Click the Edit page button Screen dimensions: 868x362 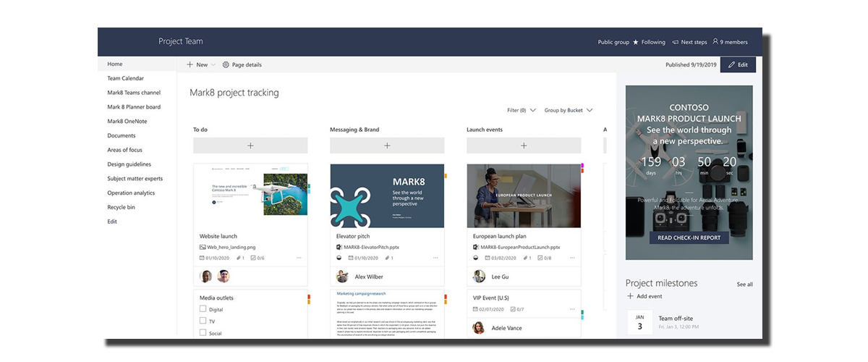point(738,64)
